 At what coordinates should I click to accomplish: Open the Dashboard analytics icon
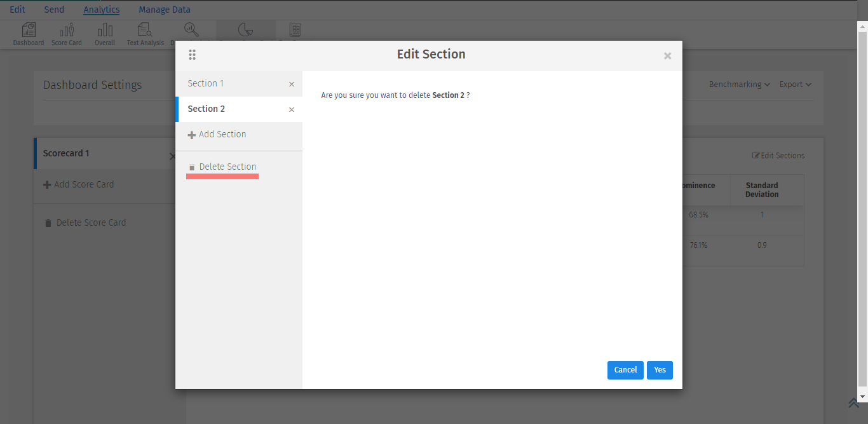tap(29, 34)
